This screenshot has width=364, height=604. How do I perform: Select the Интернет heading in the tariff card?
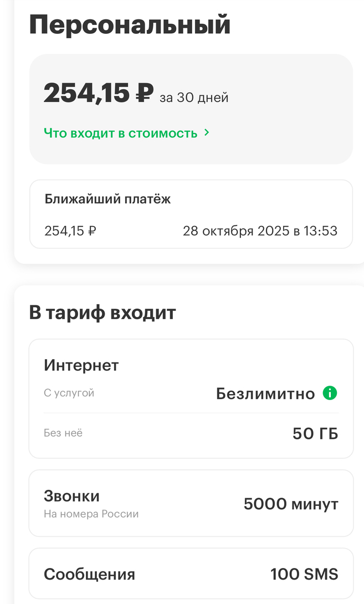click(81, 365)
